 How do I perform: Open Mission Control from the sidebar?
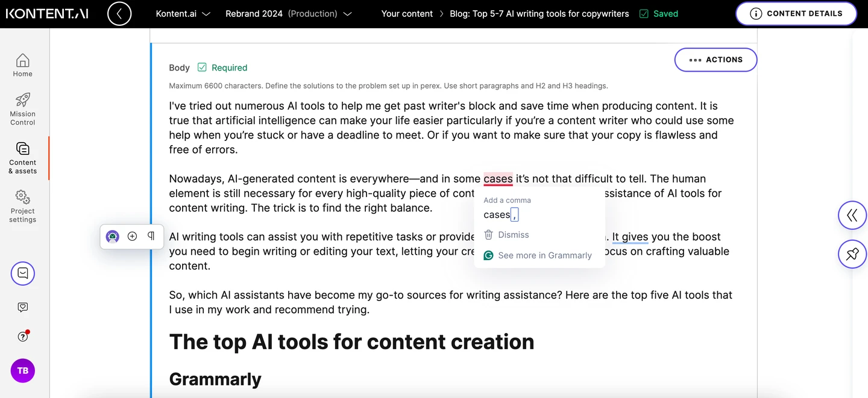point(22,110)
